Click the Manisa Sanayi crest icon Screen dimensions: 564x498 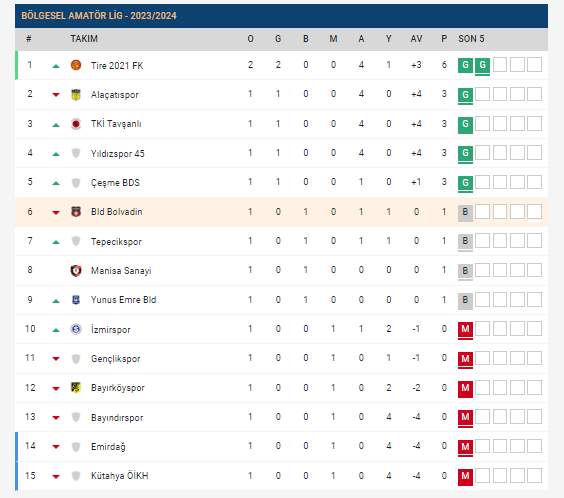coord(76,270)
